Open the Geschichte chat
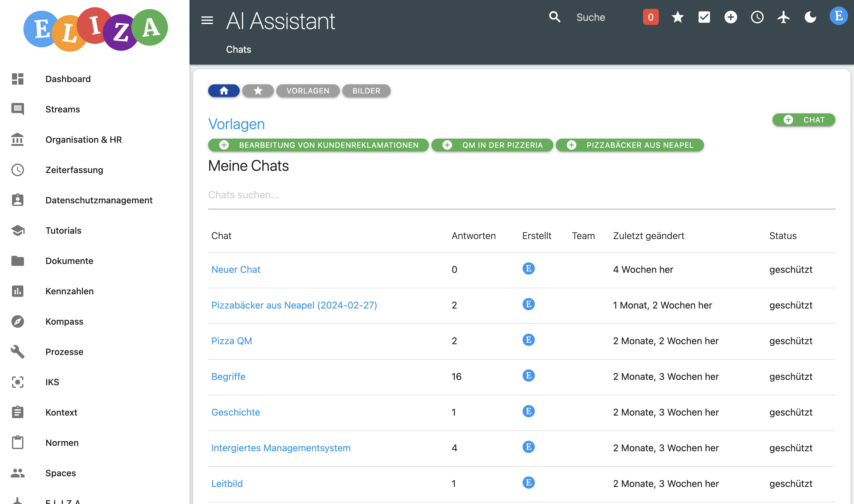Viewport: 854px width, 504px height. 236,412
